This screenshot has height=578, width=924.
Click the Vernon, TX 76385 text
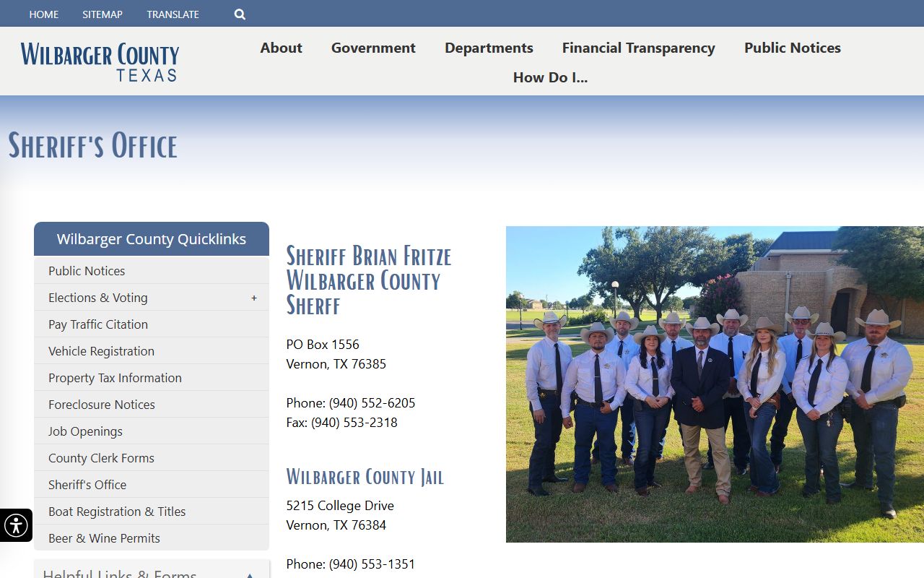(336, 364)
